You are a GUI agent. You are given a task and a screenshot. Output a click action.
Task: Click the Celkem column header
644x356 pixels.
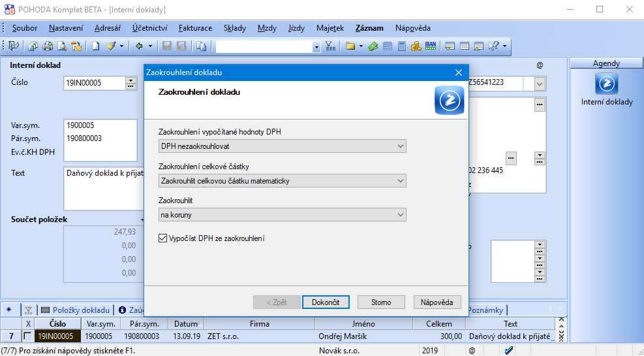pyautogui.click(x=439, y=324)
